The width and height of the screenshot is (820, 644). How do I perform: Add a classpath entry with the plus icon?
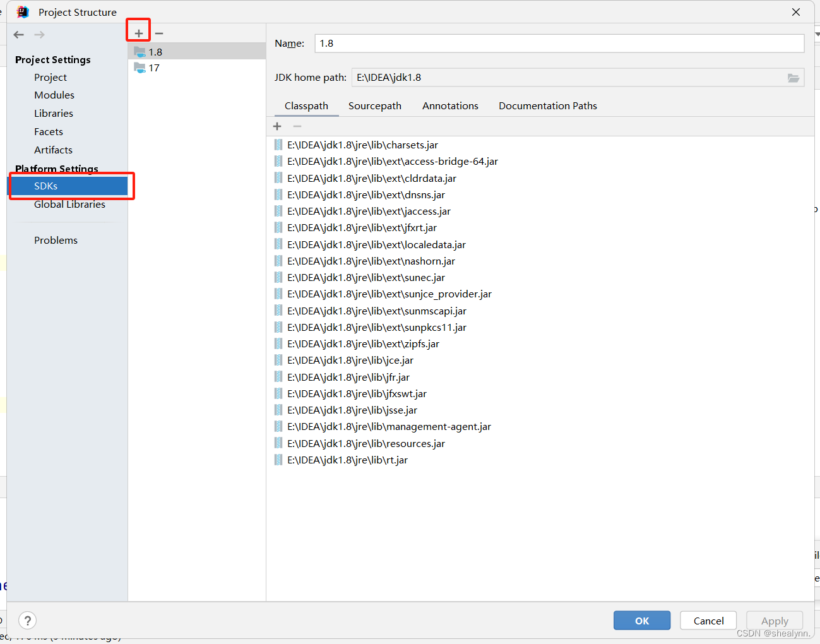tap(276, 126)
